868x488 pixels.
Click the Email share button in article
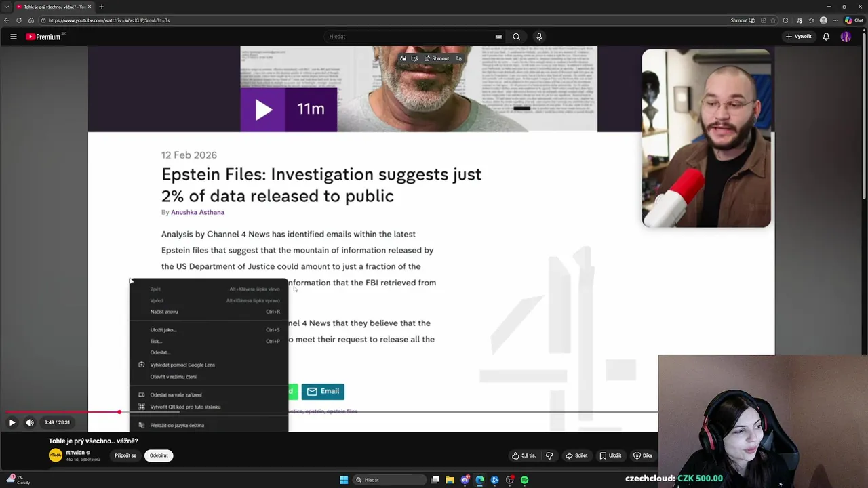[x=323, y=391]
